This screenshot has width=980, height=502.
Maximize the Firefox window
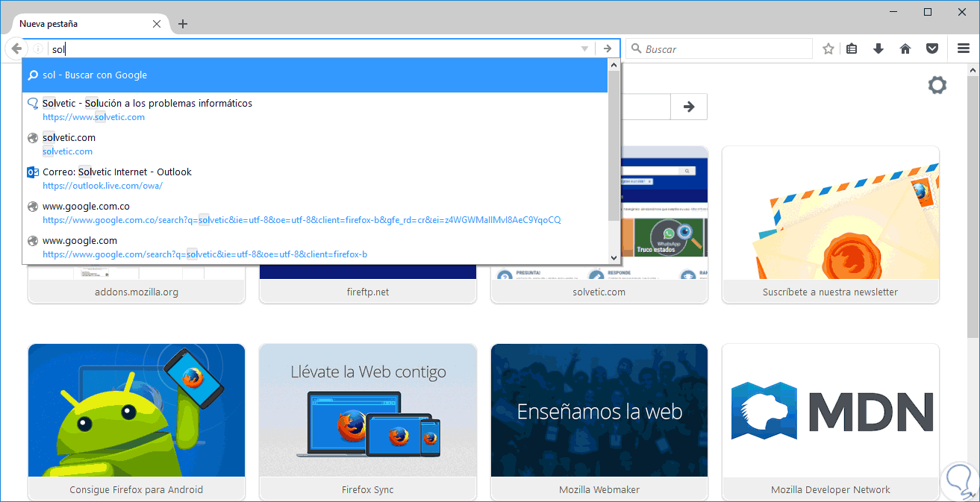coord(928,11)
